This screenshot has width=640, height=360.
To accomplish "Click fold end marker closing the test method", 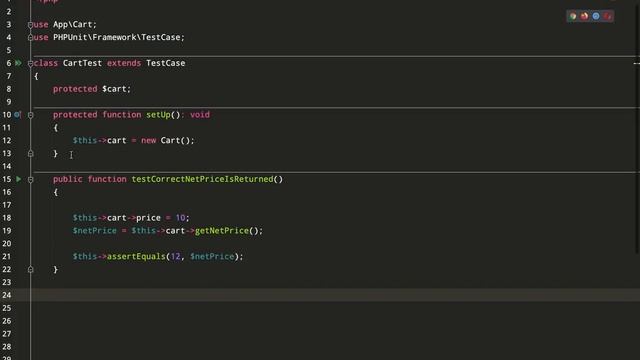I will click(30, 269).
